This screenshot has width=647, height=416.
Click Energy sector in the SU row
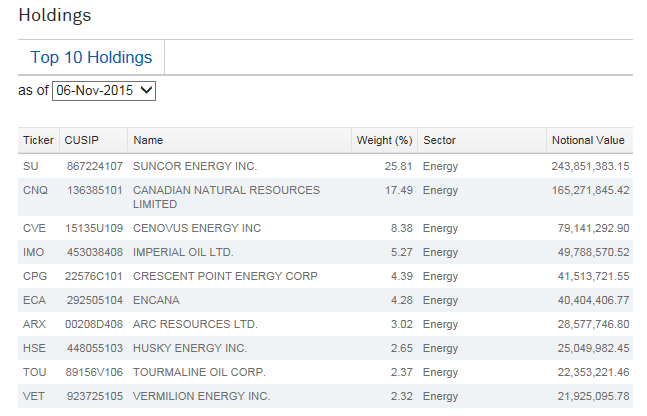[x=440, y=166]
